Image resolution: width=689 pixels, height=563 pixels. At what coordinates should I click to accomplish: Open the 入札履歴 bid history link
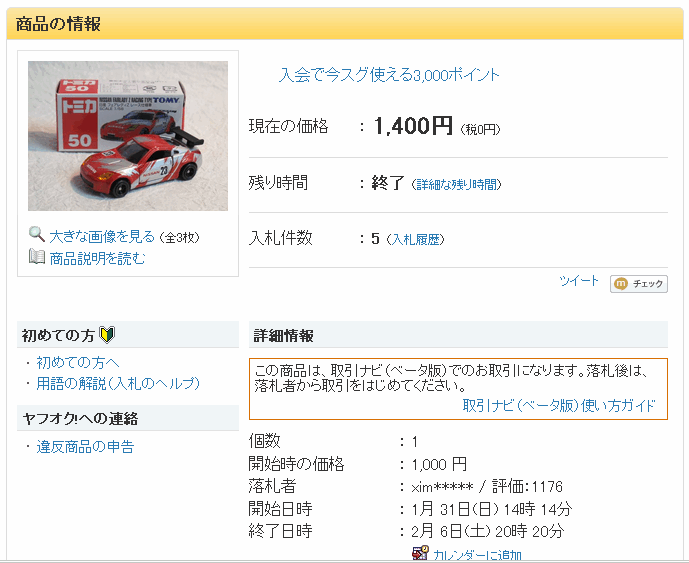415,239
